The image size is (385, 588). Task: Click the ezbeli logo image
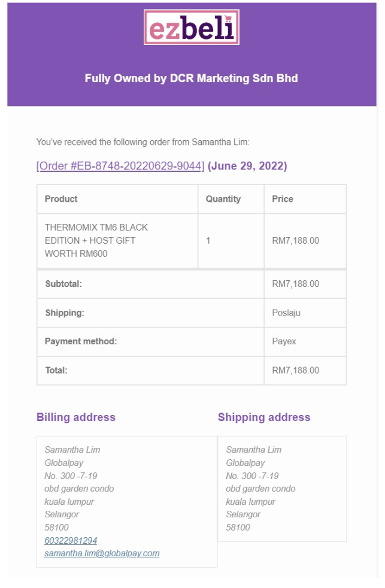tap(192, 27)
